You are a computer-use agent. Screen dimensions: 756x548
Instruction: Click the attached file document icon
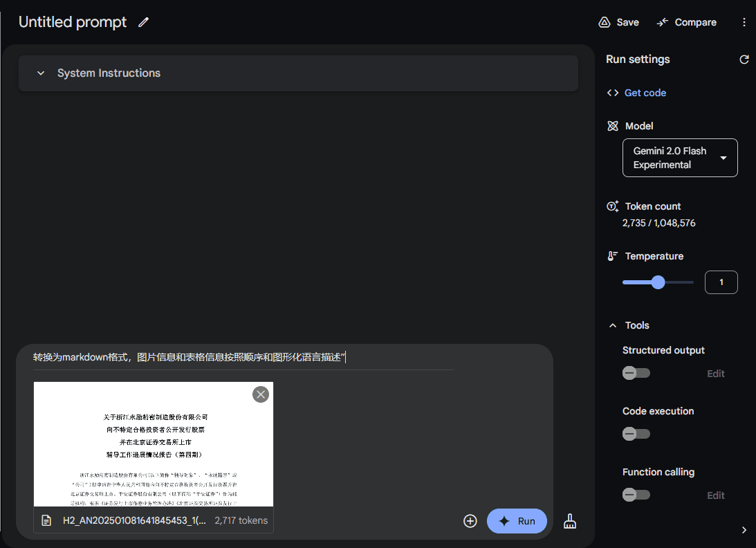46,520
